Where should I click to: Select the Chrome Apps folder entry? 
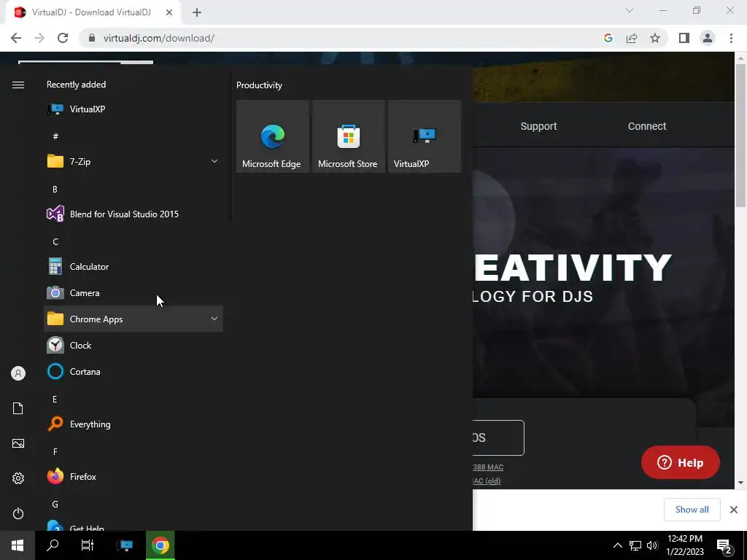coord(133,319)
